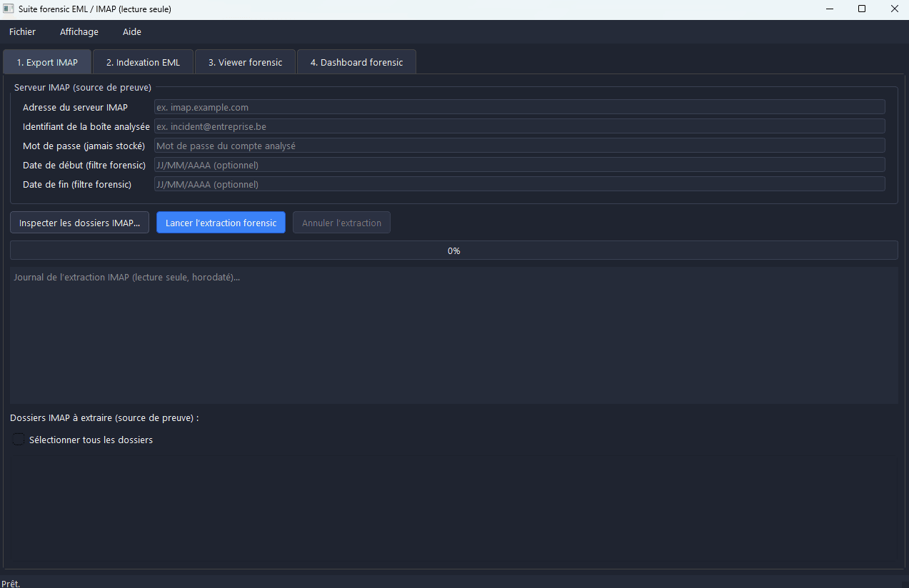Viewport: 909px width, 588px height.
Task: Click the empty IMAP folders list
Action: coord(453,508)
